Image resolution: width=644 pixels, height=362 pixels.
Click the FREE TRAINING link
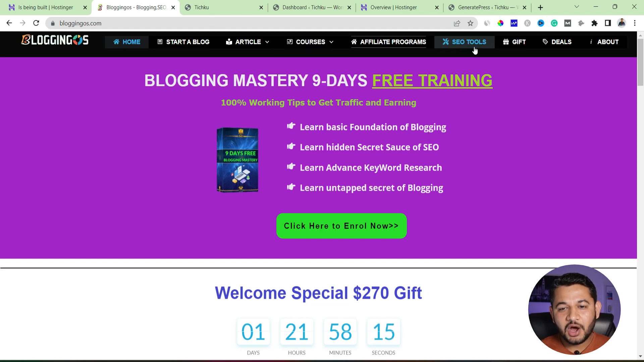(432, 80)
